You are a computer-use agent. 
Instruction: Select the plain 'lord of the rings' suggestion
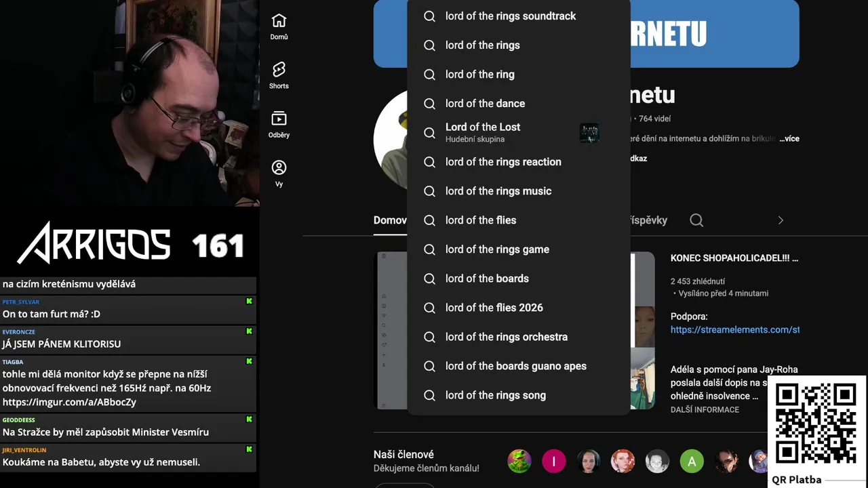pyautogui.click(x=519, y=45)
